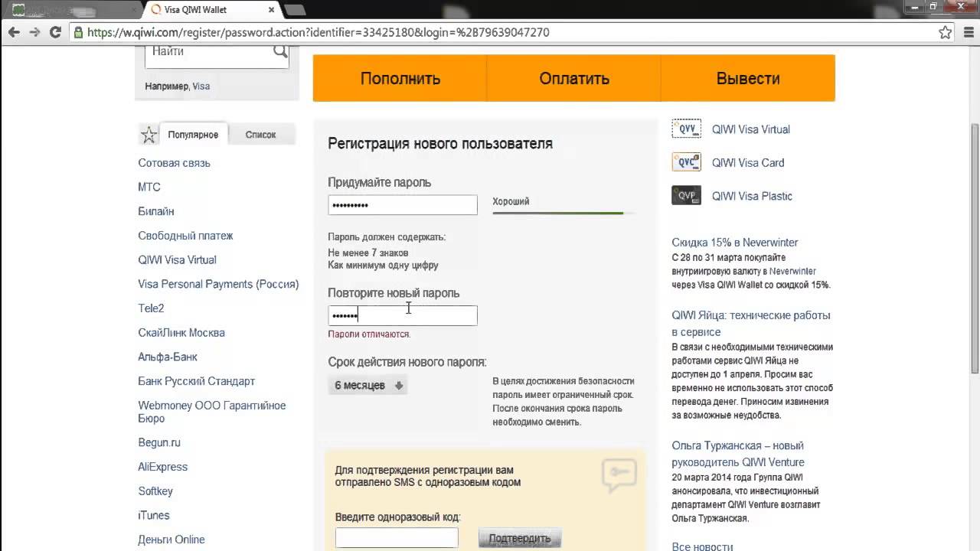Click the browser forward arrow
This screenshot has height=551, width=980.
tap(34, 33)
